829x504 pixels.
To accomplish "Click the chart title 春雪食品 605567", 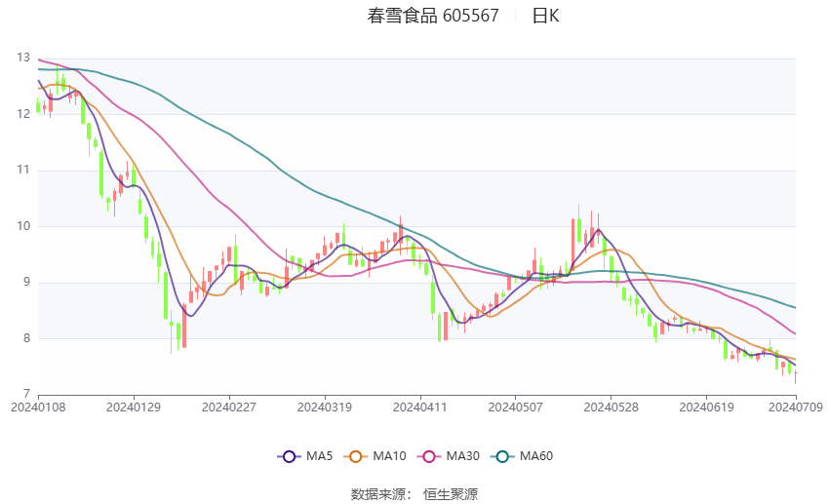I will (433, 16).
